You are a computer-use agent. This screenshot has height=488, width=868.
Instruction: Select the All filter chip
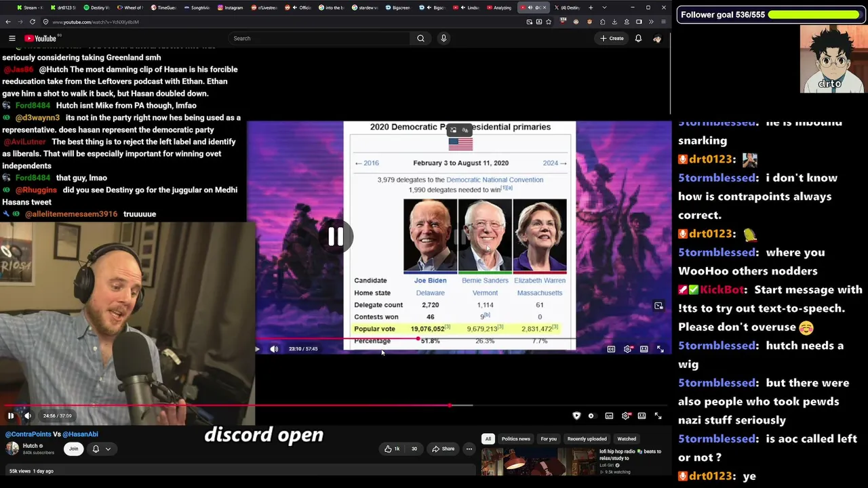pos(488,439)
